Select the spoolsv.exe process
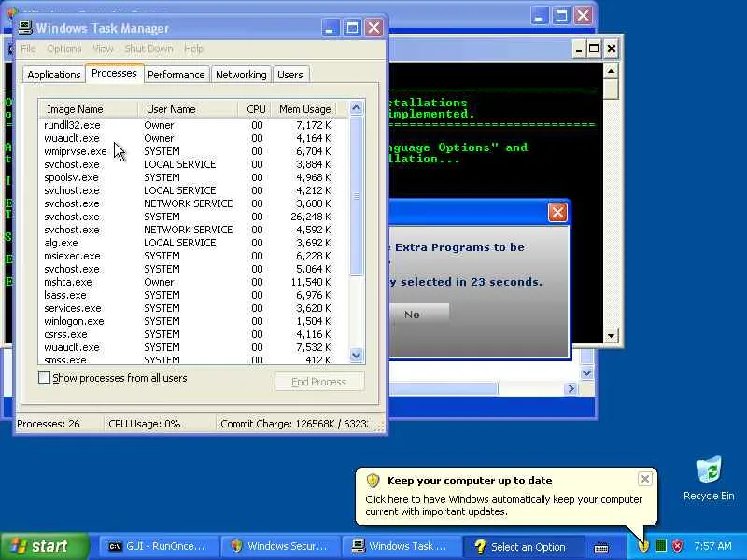The width and height of the screenshot is (747, 560). click(x=193, y=177)
